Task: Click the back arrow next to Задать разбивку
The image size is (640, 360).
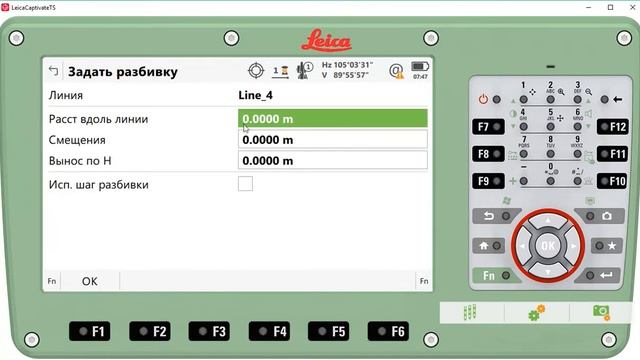Action: pos(53,71)
